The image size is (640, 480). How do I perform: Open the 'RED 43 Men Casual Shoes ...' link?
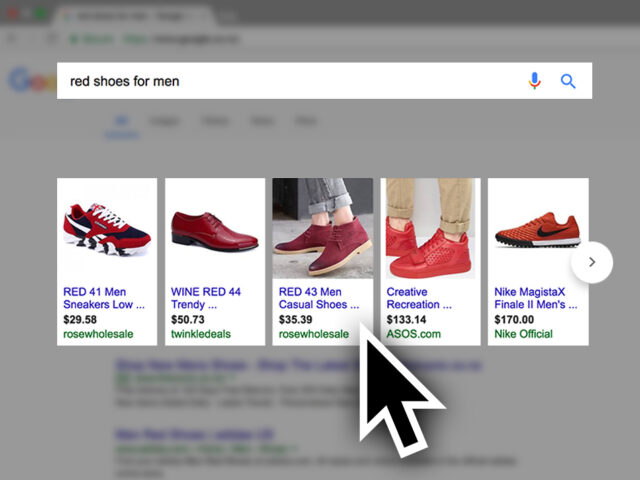[319, 298]
